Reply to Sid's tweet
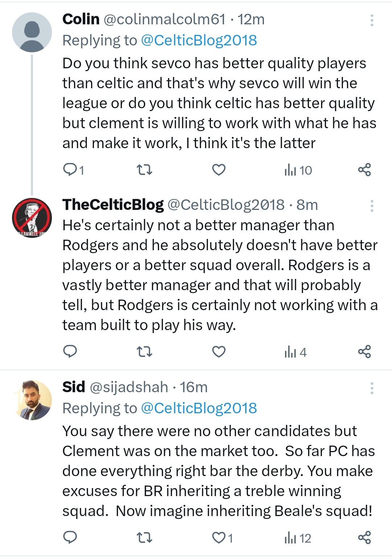The height and width of the screenshot is (560, 392). click(x=70, y=537)
